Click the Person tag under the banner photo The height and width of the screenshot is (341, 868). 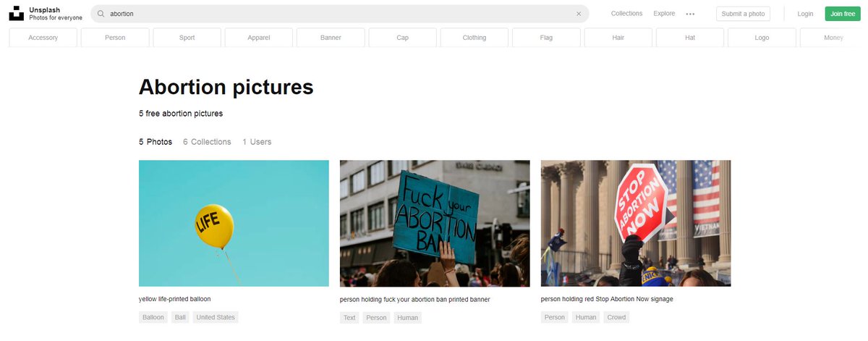[376, 317]
